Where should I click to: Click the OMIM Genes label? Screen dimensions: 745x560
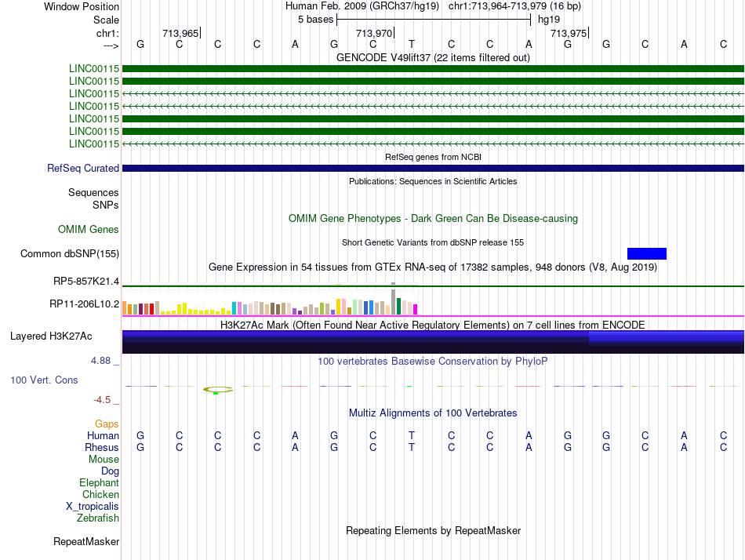pos(89,229)
